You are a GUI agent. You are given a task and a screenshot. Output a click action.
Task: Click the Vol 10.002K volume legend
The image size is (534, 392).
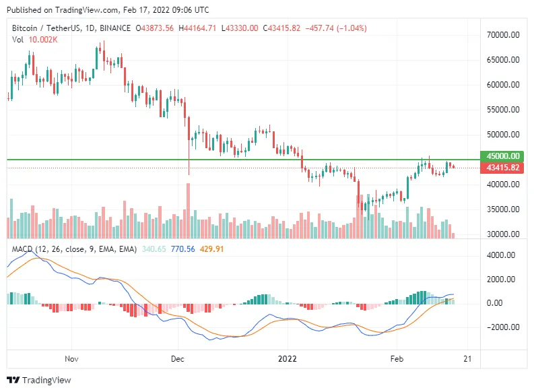35,40
